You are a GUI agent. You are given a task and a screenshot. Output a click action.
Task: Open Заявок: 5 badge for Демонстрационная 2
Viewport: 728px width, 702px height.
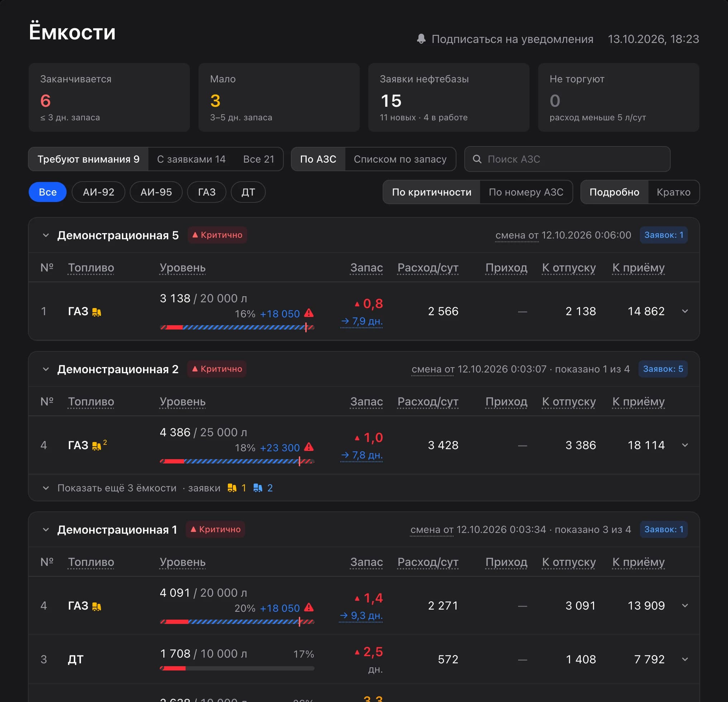tap(663, 369)
